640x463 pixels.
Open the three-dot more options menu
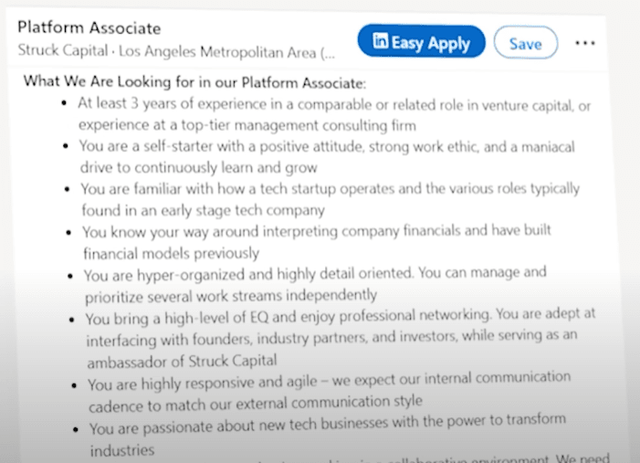[585, 44]
